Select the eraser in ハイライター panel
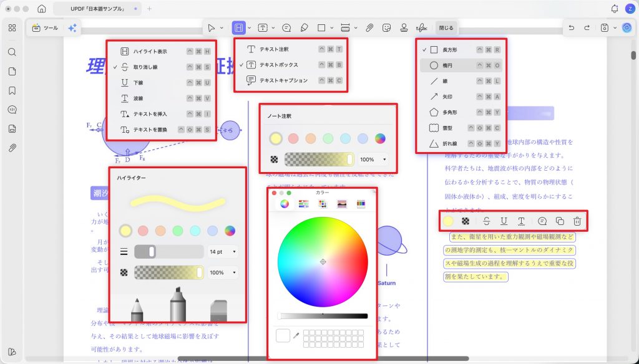 click(x=218, y=311)
